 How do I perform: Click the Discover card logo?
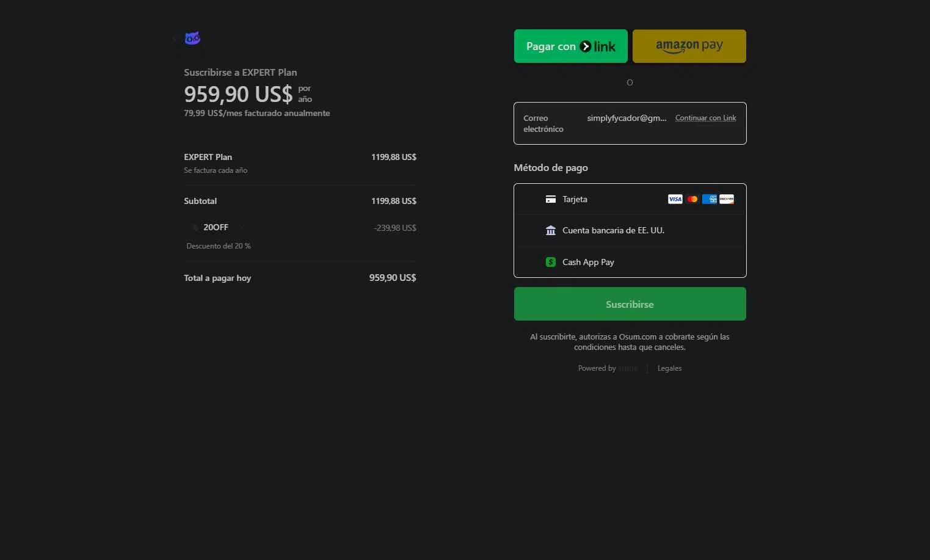click(x=726, y=199)
